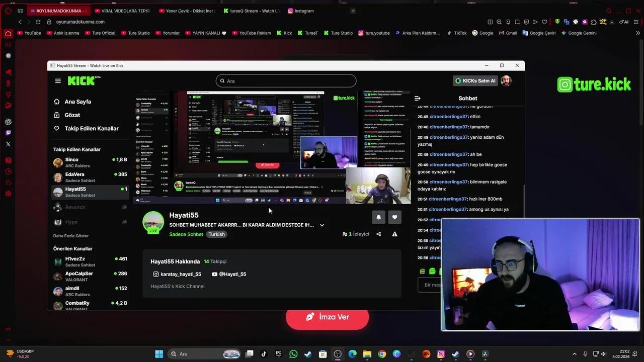
Task: Open the TikTok bookmark
Action: (456, 33)
